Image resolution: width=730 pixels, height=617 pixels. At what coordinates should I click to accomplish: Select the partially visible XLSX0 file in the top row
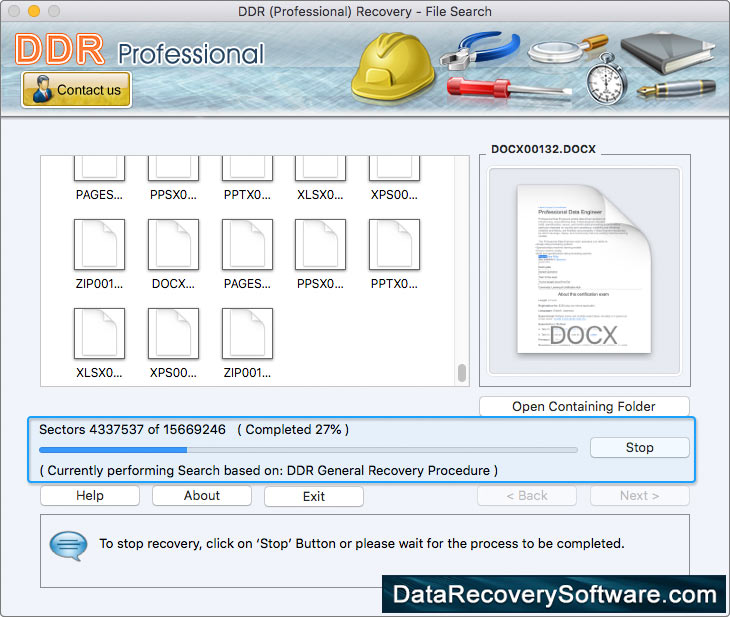pos(320,169)
